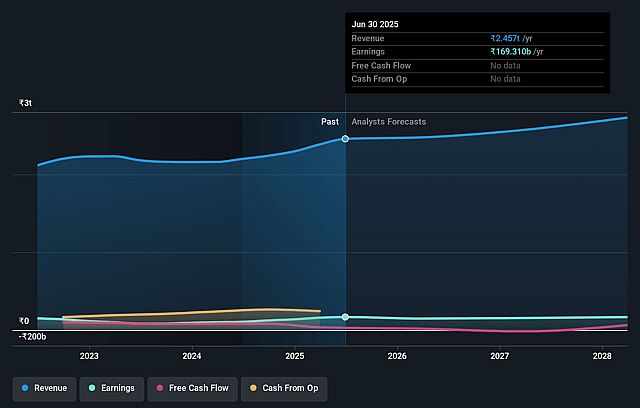The image size is (640, 408).
Task: Click the 2028 axis label
Action: click(602, 356)
